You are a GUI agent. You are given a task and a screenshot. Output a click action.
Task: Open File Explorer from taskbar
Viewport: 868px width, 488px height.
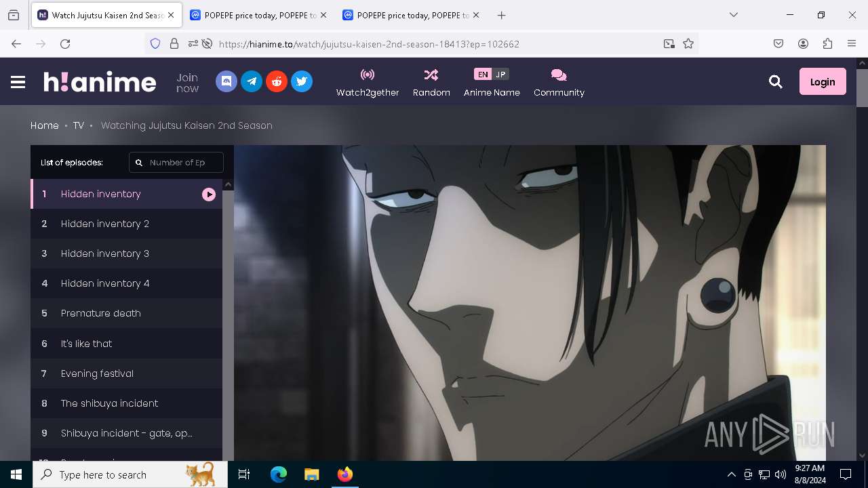click(x=311, y=474)
